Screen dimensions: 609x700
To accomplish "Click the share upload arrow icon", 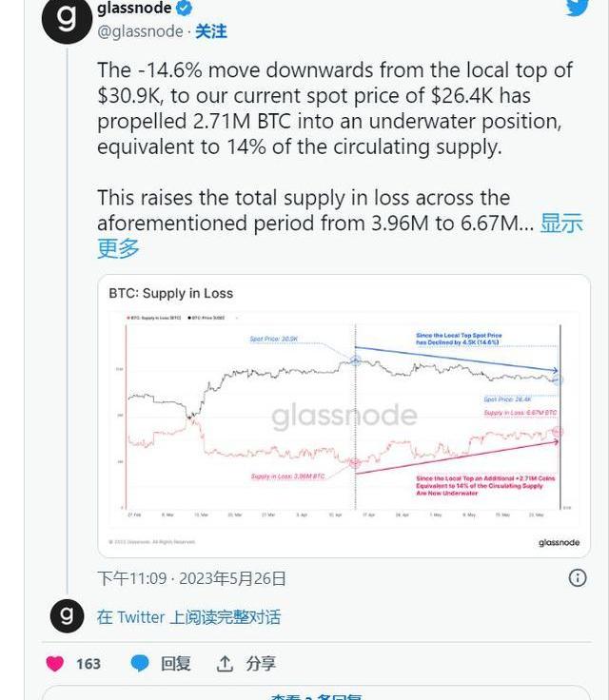I will pyautogui.click(x=225, y=664).
